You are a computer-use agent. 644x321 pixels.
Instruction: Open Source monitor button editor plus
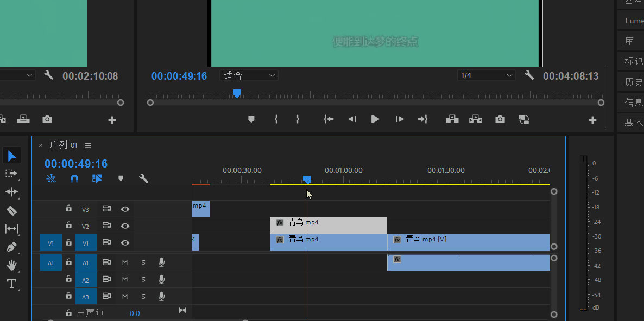pyautogui.click(x=112, y=120)
